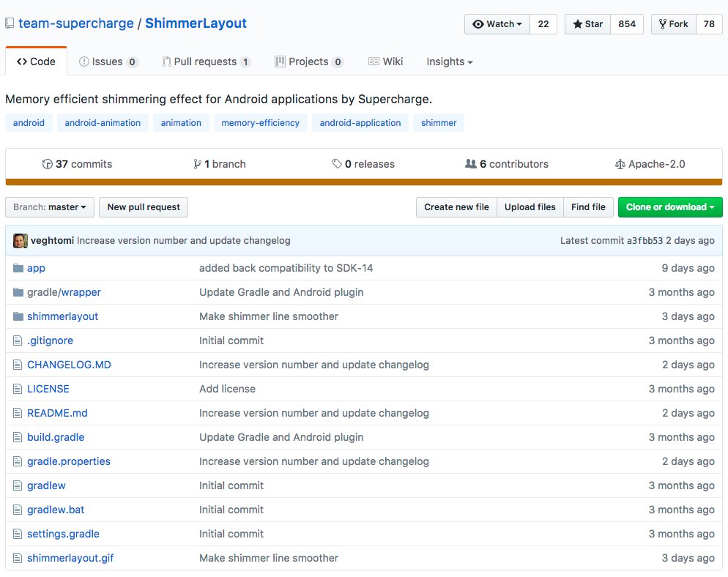The image size is (728, 577).
Task: Click the commits history clock icon
Action: click(x=47, y=164)
